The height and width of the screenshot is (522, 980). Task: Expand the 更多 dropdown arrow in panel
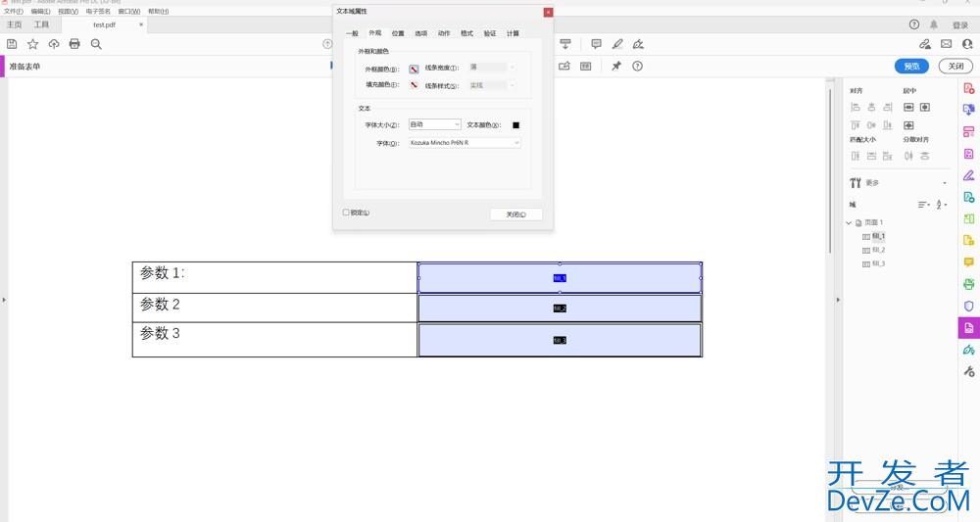click(945, 183)
